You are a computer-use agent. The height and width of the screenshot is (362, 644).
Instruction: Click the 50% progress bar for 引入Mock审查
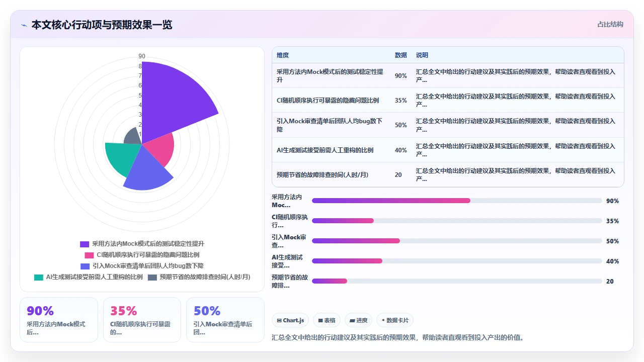[x=457, y=241]
